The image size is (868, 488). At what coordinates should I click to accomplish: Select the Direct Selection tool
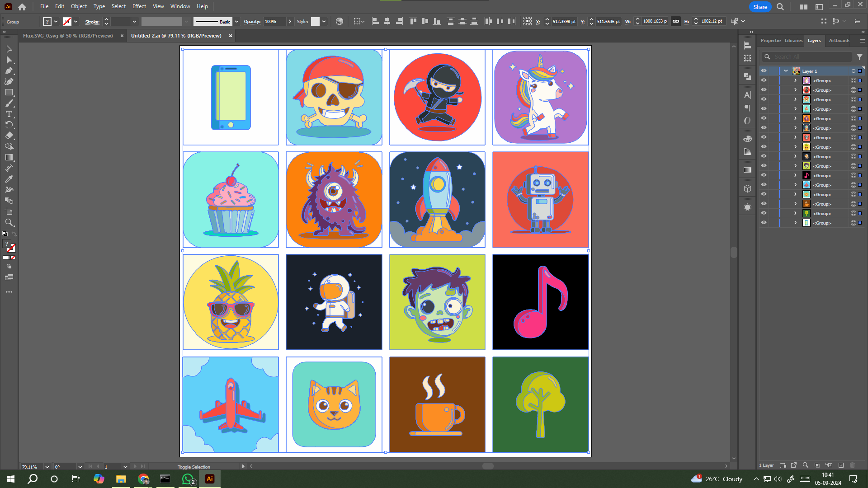9,60
